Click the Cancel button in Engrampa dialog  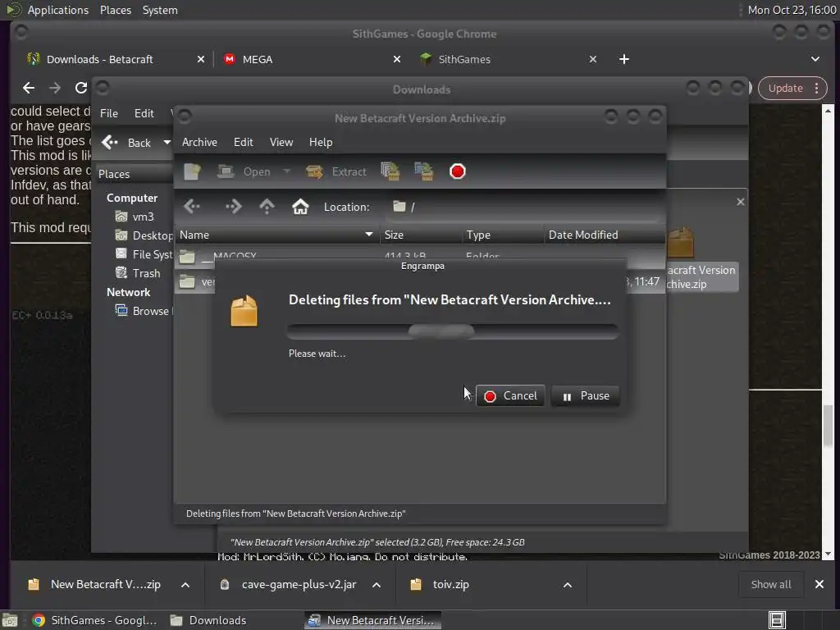(x=510, y=396)
